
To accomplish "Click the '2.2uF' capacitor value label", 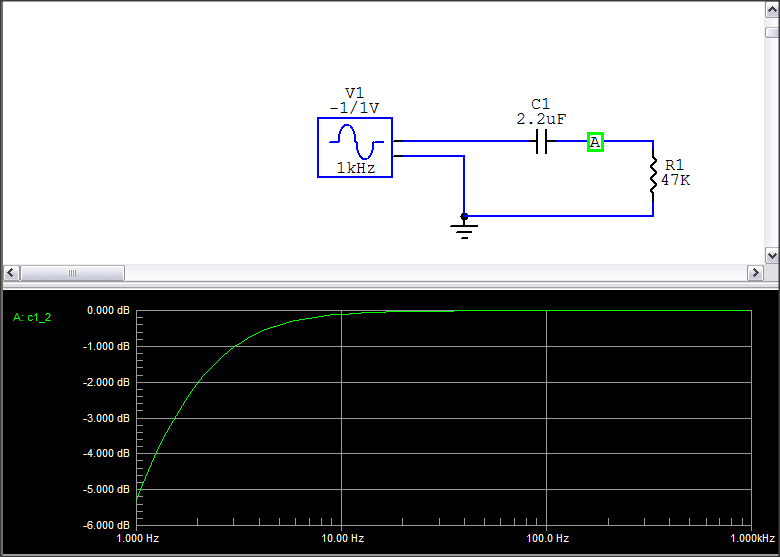I will click(x=541, y=119).
